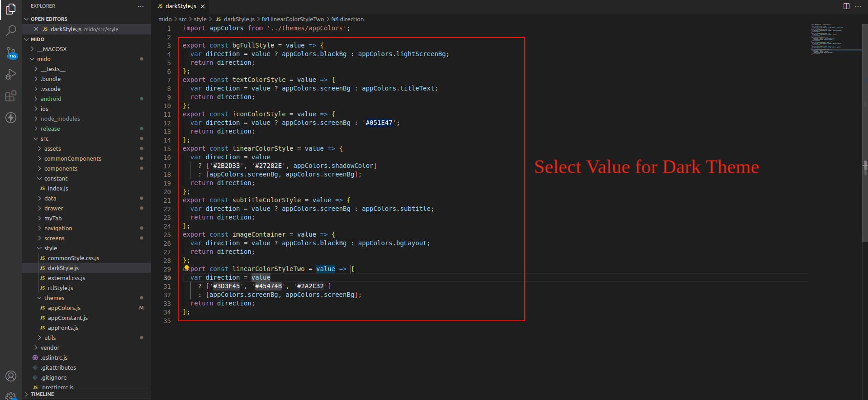
Task: Select the darkStyle.js editor tab
Action: 180,6
